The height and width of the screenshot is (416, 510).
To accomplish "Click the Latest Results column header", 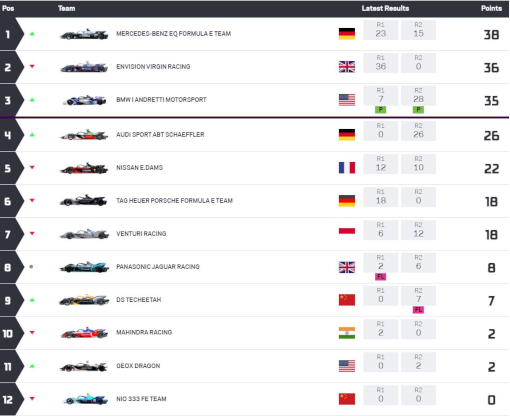I will pyautogui.click(x=385, y=8).
